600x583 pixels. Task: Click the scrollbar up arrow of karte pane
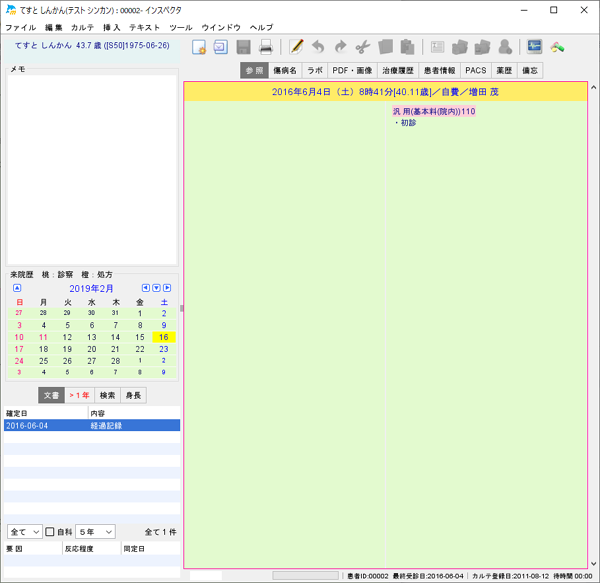pyautogui.click(x=593, y=87)
